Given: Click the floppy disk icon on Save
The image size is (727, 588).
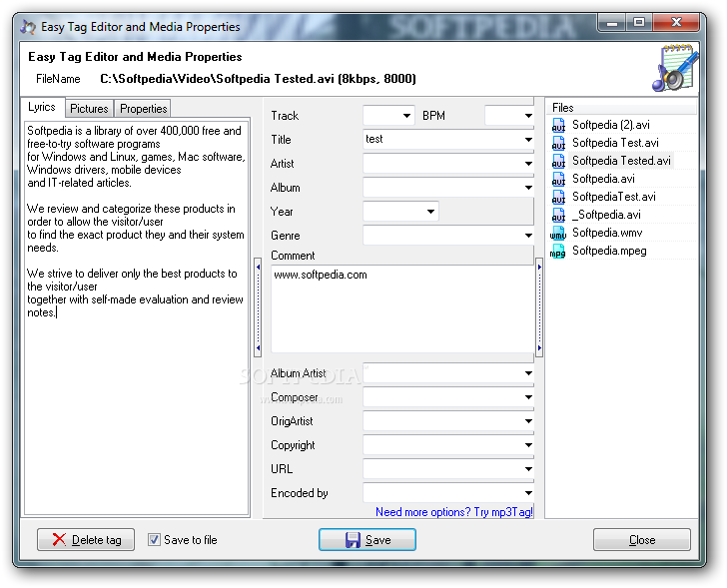Looking at the screenshot, I should (x=353, y=540).
